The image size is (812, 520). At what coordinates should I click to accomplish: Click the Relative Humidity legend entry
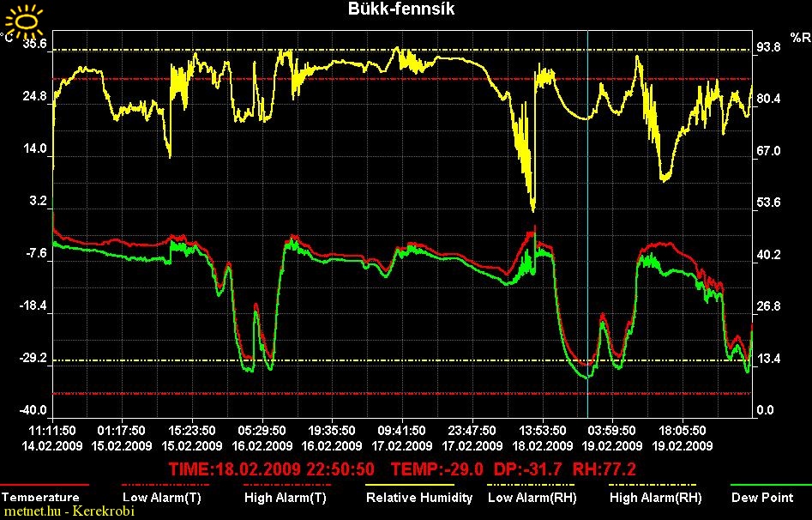tap(419, 497)
